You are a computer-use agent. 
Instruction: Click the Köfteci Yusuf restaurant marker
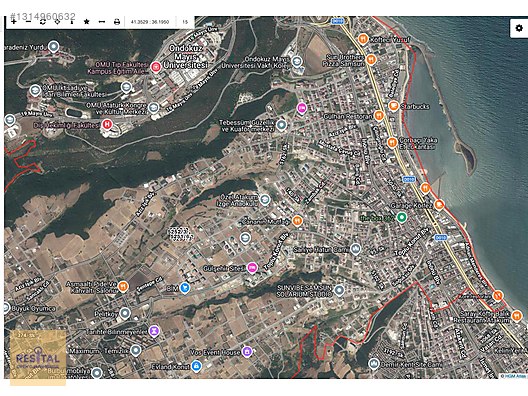pyautogui.click(x=363, y=39)
